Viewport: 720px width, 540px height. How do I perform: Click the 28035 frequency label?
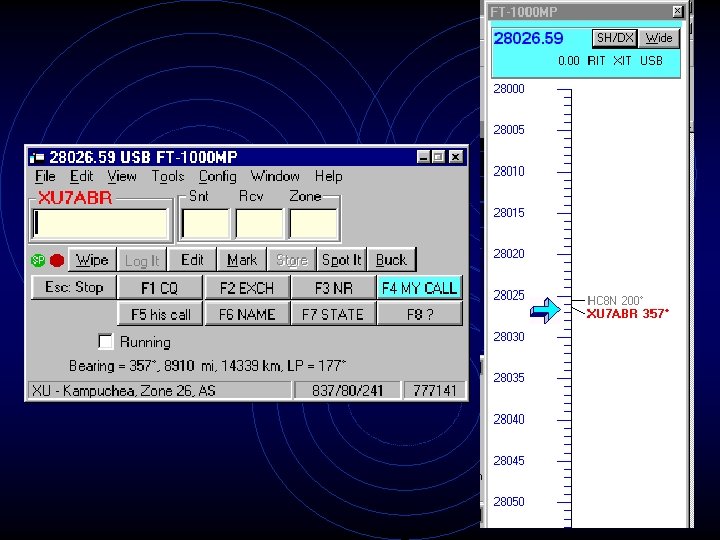509,377
